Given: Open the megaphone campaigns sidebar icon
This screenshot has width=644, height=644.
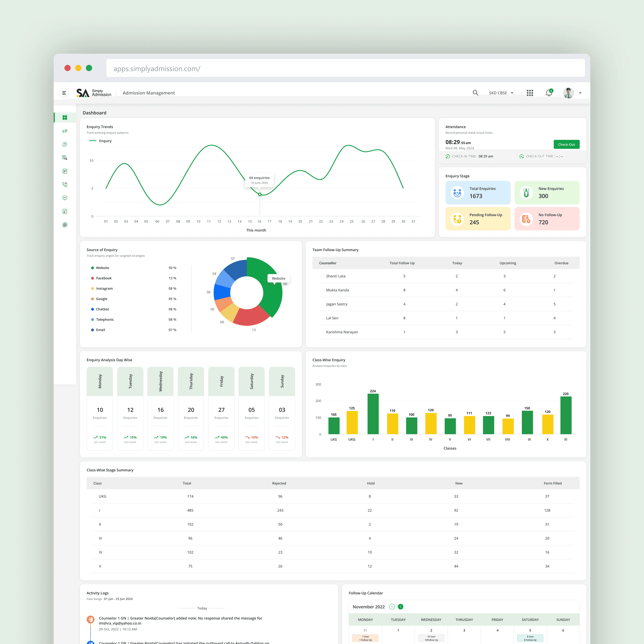Looking at the screenshot, I should point(65,131).
